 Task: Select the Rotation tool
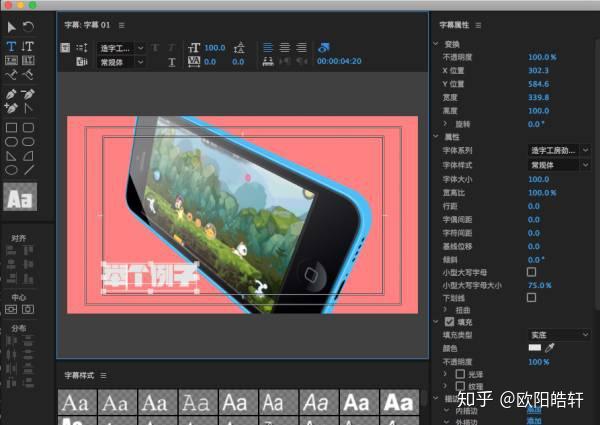(x=28, y=27)
